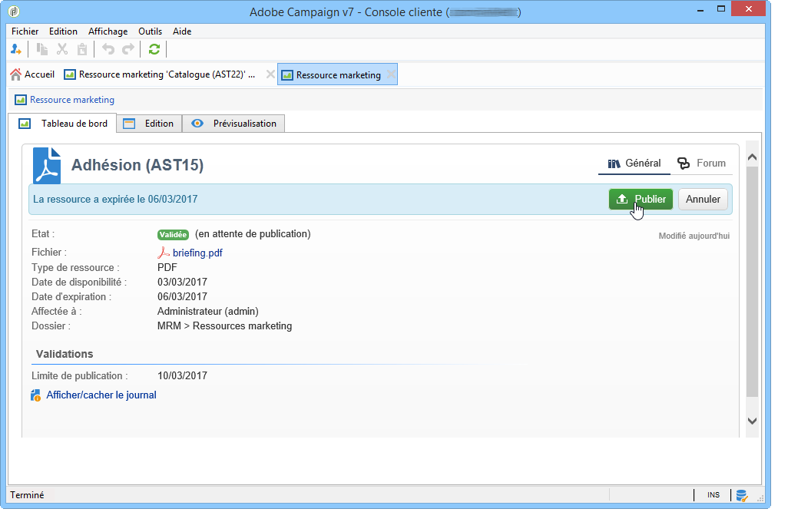The image size is (788, 532).
Task: Click the publication limit date 10/03/2017
Action: coord(183,375)
